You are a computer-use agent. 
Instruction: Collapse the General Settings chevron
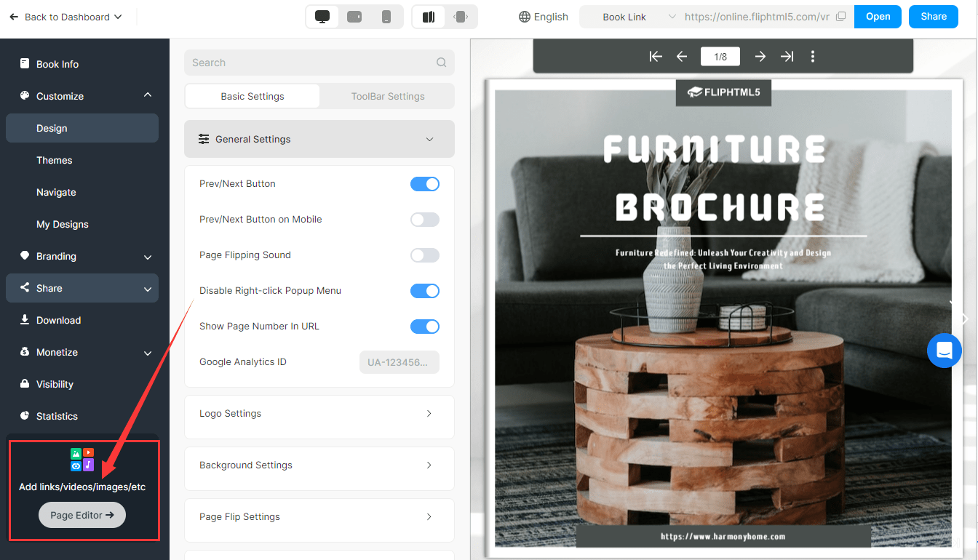tap(429, 139)
